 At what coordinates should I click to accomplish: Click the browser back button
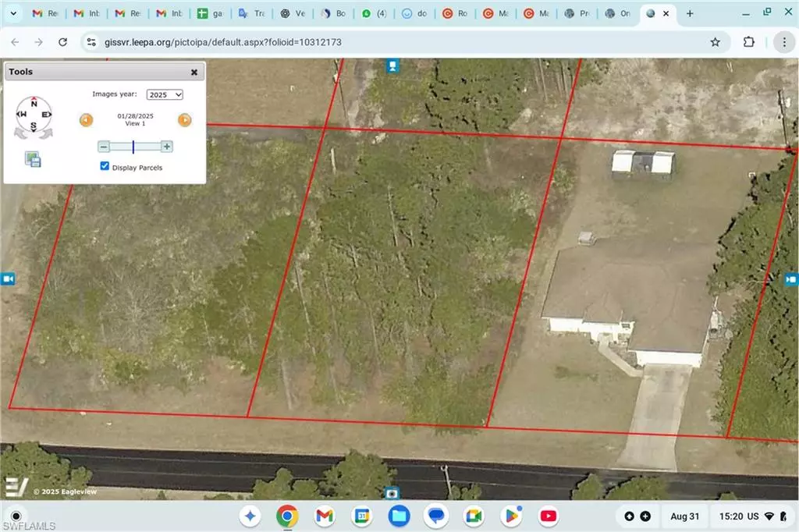(x=15, y=42)
